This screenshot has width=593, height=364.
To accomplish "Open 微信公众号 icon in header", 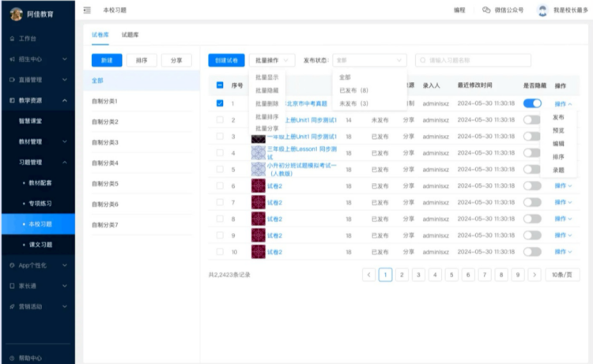I will coord(486,10).
